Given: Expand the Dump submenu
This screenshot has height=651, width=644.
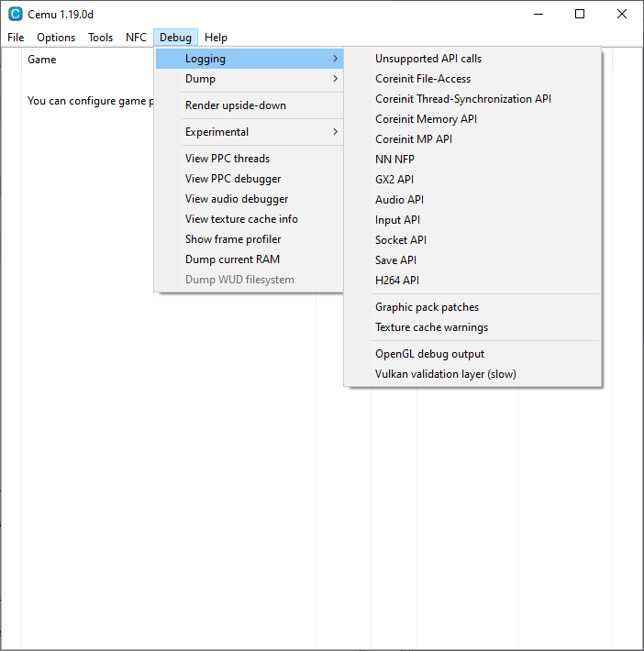Looking at the screenshot, I should pos(250,79).
